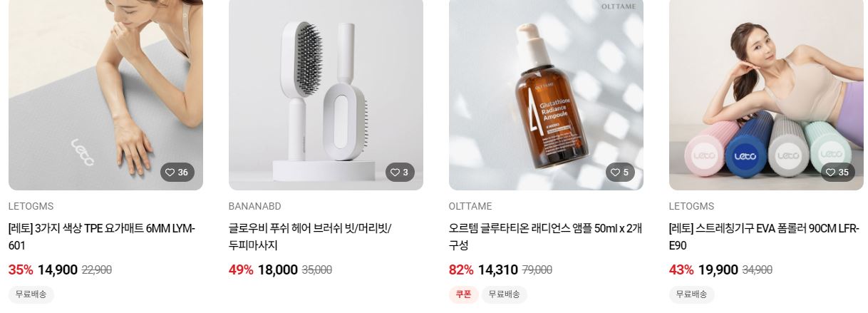Tap the heart on the hair brush product
This screenshot has width=868, height=313.
pyautogui.click(x=401, y=173)
